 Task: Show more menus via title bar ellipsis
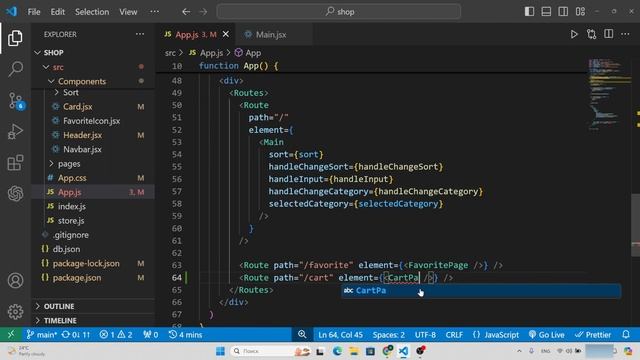pos(155,12)
